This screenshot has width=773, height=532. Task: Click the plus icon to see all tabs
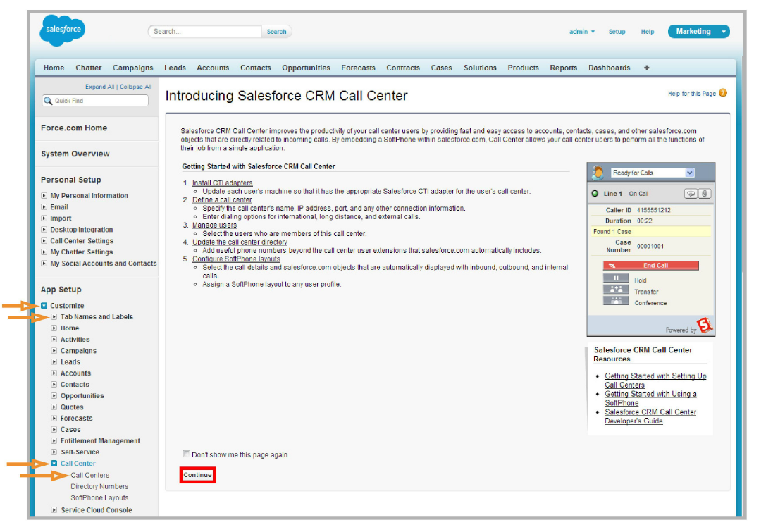pos(646,68)
